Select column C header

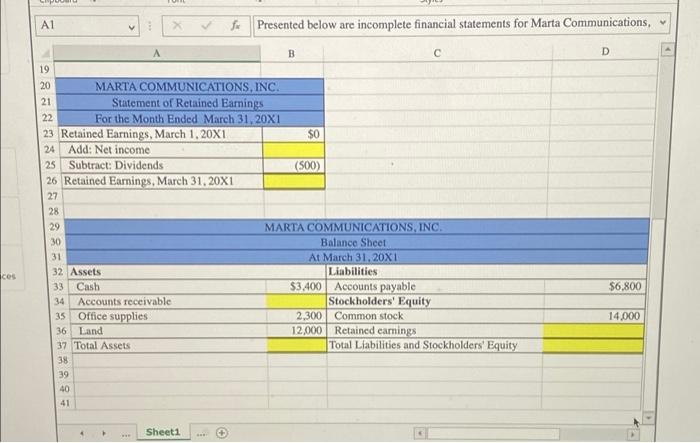[x=438, y=53]
